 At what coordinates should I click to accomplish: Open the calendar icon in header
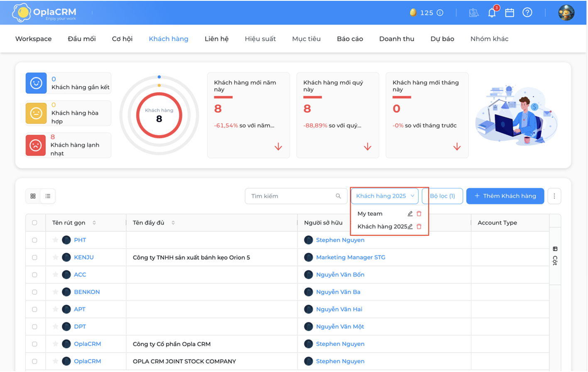(510, 13)
